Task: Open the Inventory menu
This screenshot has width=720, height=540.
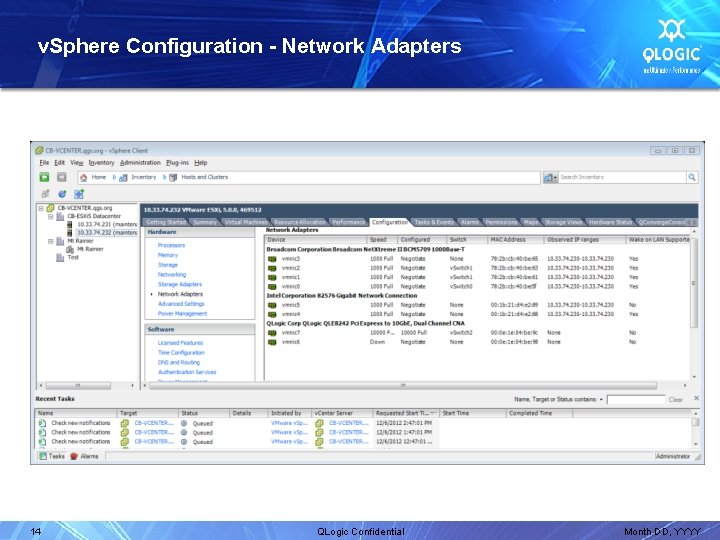Action: [101, 163]
